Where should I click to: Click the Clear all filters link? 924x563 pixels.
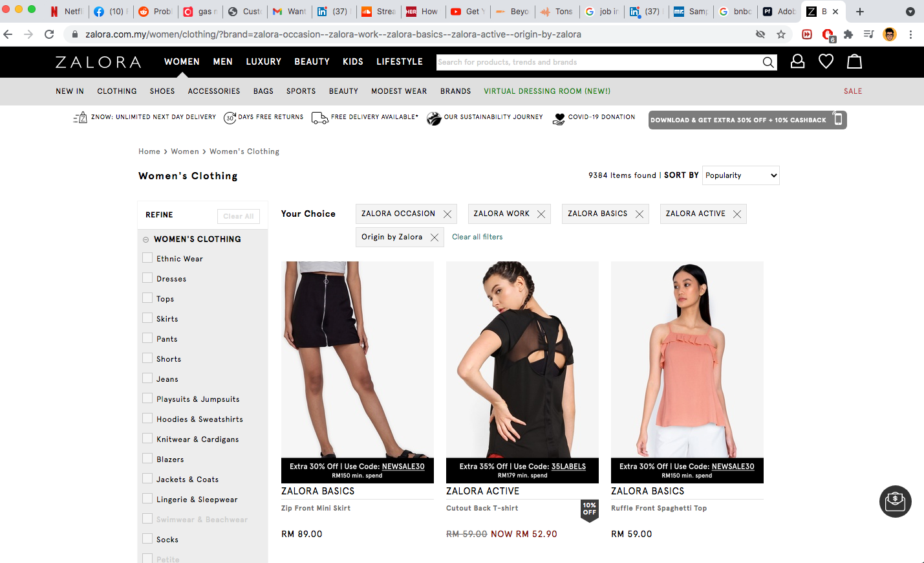[x=477, y=237]
